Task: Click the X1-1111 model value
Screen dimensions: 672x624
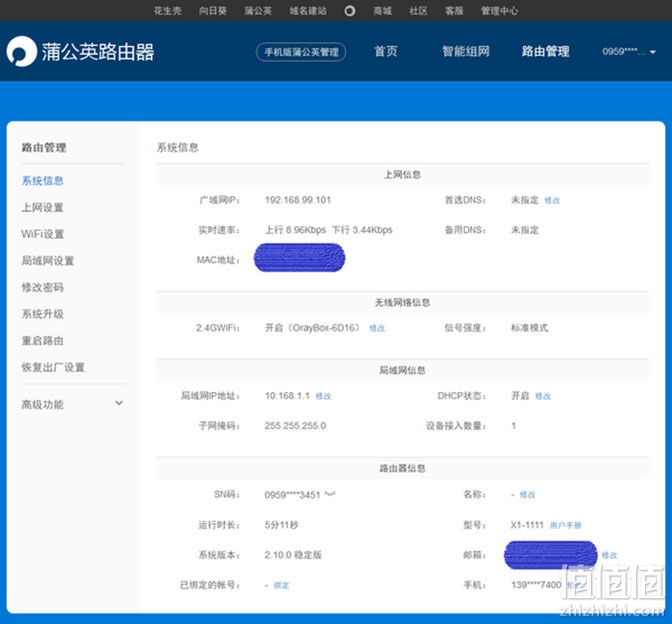Action: (527, 525)
